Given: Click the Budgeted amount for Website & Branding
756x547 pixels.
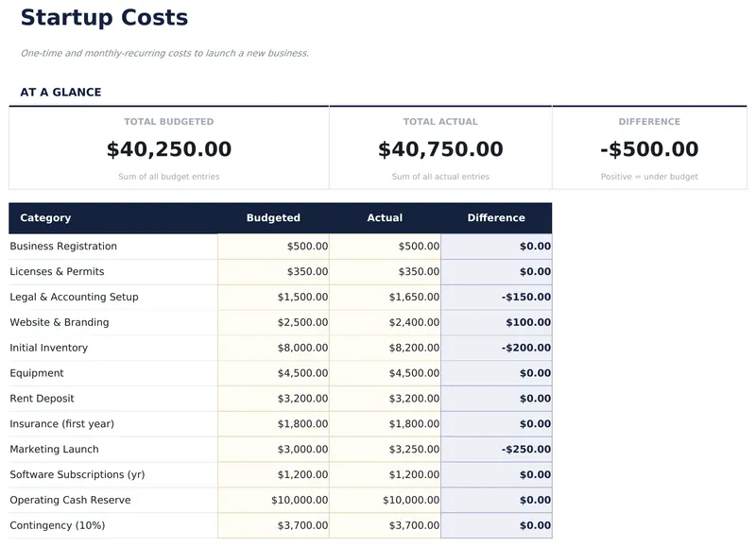Looking at the screenshot, I should pyautogui.click(x=274, y=323).
